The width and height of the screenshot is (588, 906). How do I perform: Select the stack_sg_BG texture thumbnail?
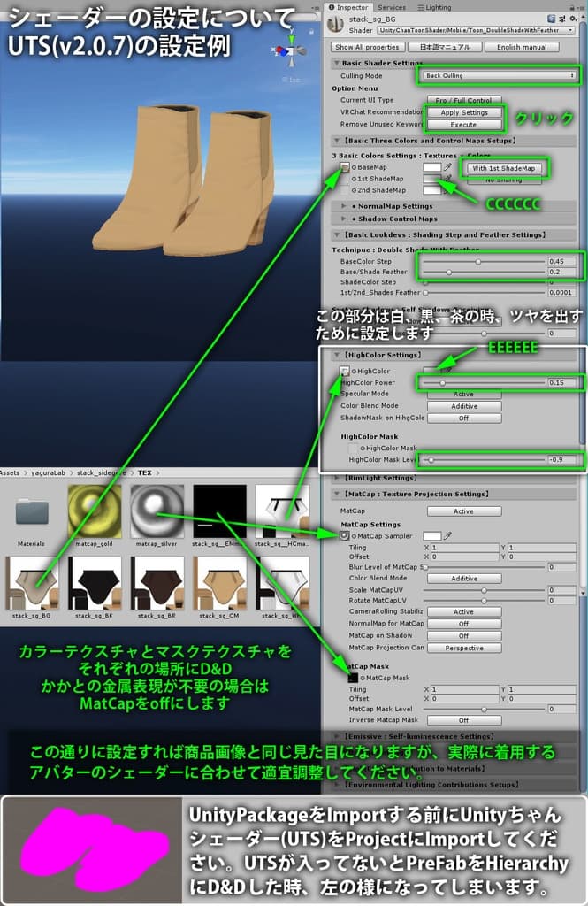(x=33, y=584)
